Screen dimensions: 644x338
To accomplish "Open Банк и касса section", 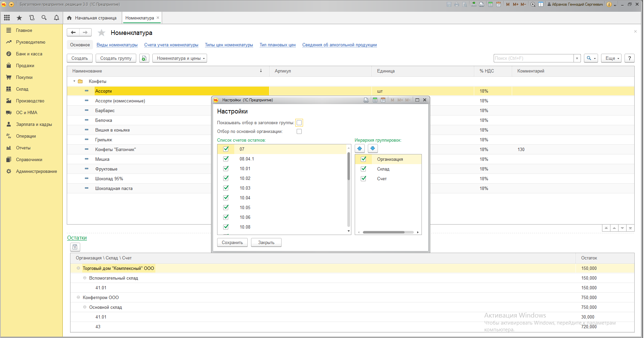I will 29,54.
